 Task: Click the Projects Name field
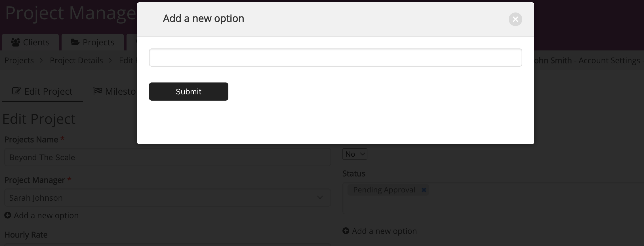(167, 157)
